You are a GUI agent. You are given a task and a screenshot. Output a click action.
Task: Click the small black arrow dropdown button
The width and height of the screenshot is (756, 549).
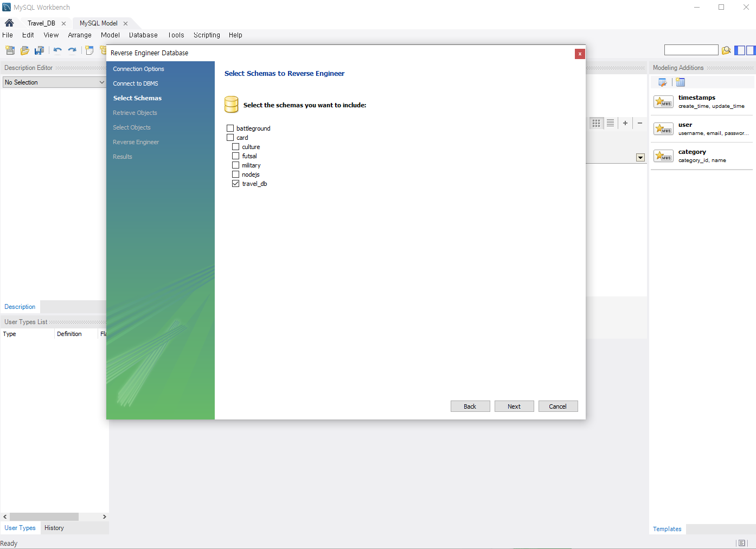pyautogui.click(x=640, y=158)
